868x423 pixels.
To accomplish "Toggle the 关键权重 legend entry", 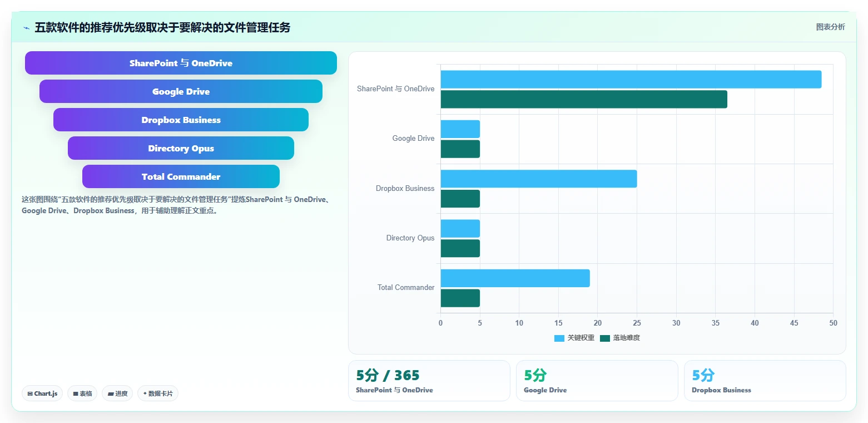I will pos(574,338).
